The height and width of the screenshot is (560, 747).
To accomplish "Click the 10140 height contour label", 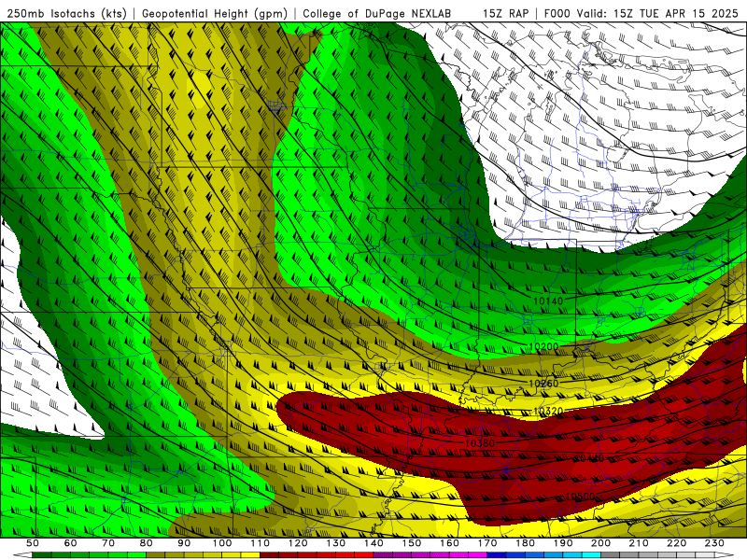I will [548, 301].
